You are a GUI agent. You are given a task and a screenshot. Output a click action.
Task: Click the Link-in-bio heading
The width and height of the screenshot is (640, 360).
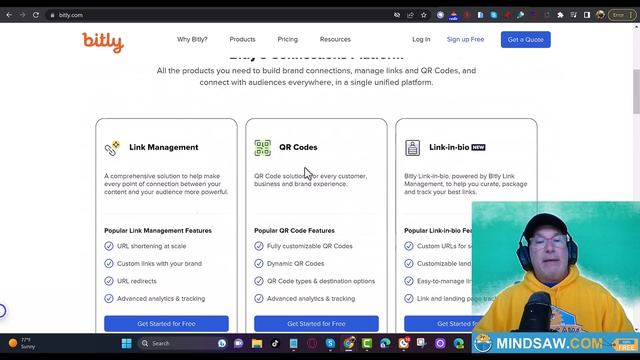click(449, 147)
